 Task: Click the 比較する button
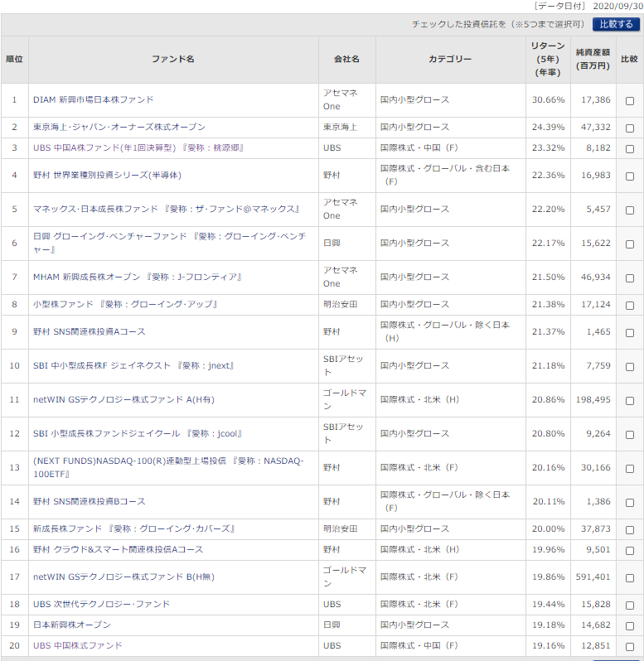pos(616,25)
